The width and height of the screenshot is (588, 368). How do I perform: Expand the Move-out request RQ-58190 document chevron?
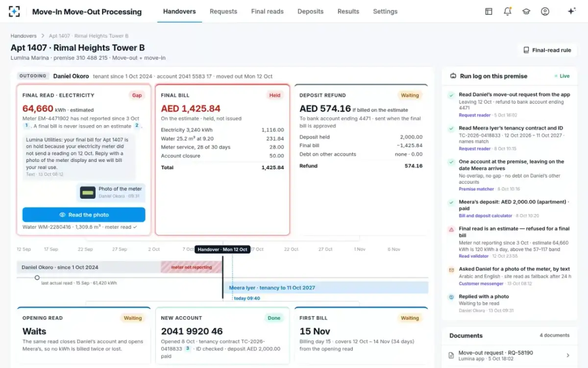[568, 355]
